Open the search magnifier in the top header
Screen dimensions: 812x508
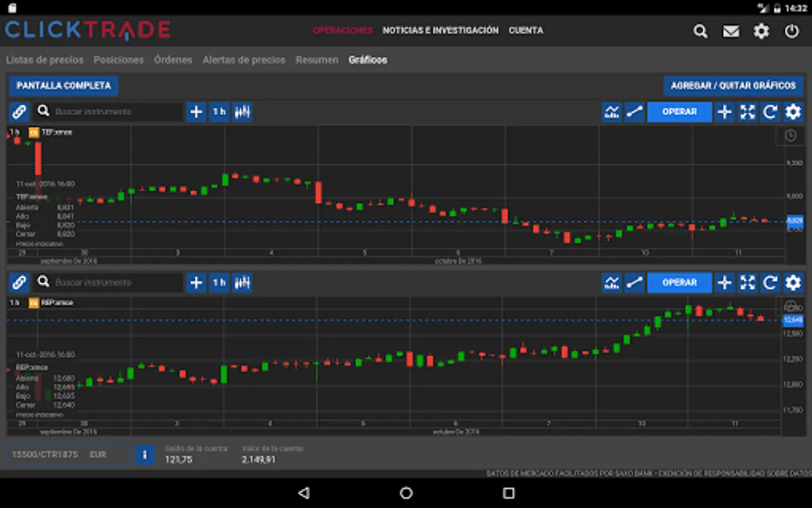[700, 31]
